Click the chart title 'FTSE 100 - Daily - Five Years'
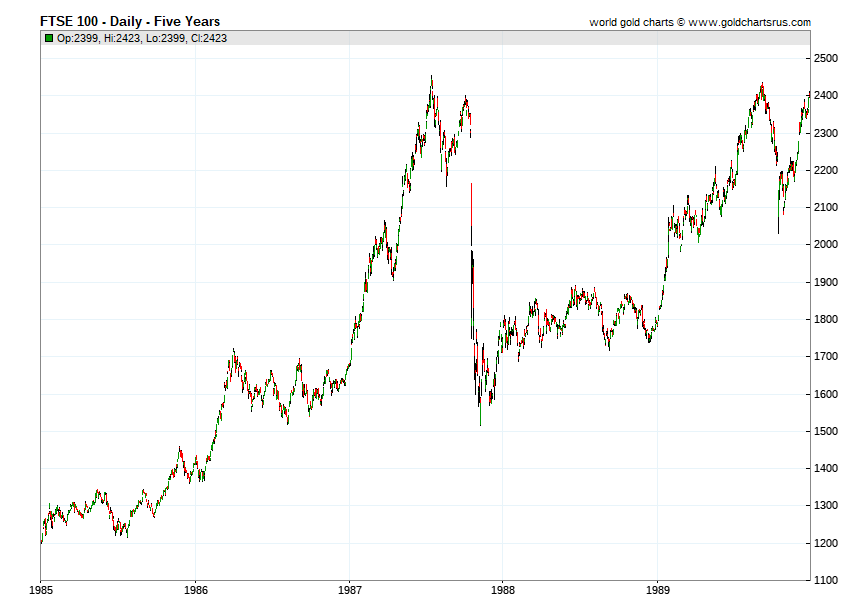Image resolution: width=850 pixels, height=616 pixels. point(130,22)
